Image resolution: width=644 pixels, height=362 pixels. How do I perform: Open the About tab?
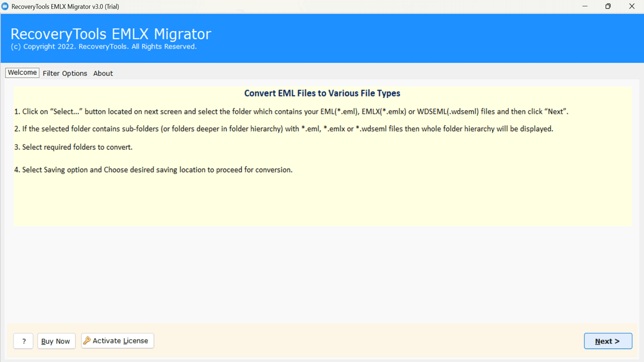point(103,73)
